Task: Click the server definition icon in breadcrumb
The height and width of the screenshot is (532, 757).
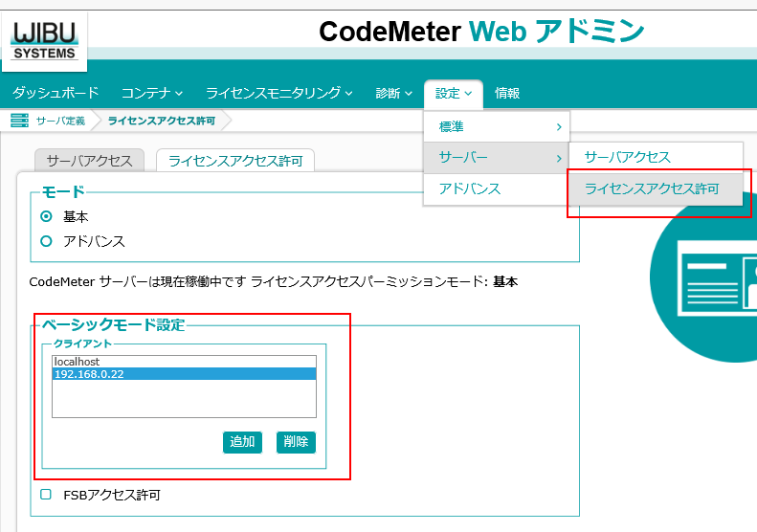Action: click(19, 121)
